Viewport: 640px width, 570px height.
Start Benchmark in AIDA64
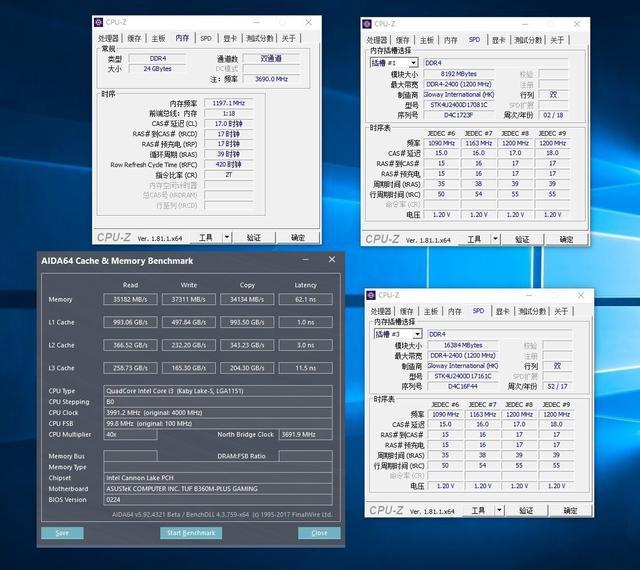(x=191, y=533)
